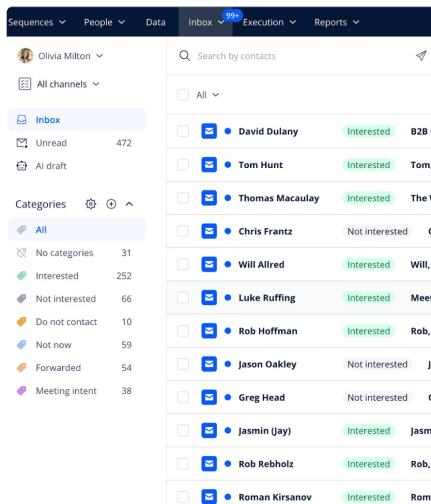
Task: Click the unread blue dot for Tom Hunt
Action: (x=228, y=165)
